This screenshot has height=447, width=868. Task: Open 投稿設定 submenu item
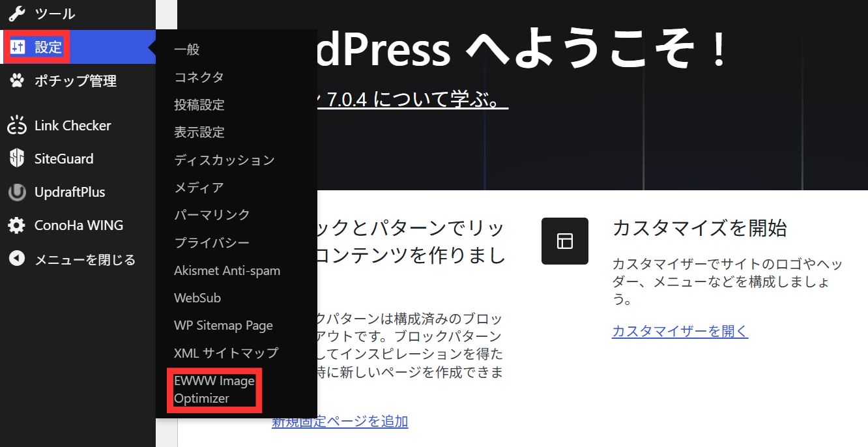tap(199, 104)
